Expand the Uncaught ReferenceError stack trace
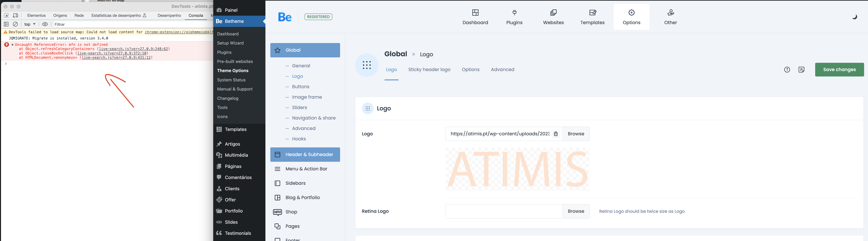The width and height of the screenshot is (868, 241). (x=13, y=45)
